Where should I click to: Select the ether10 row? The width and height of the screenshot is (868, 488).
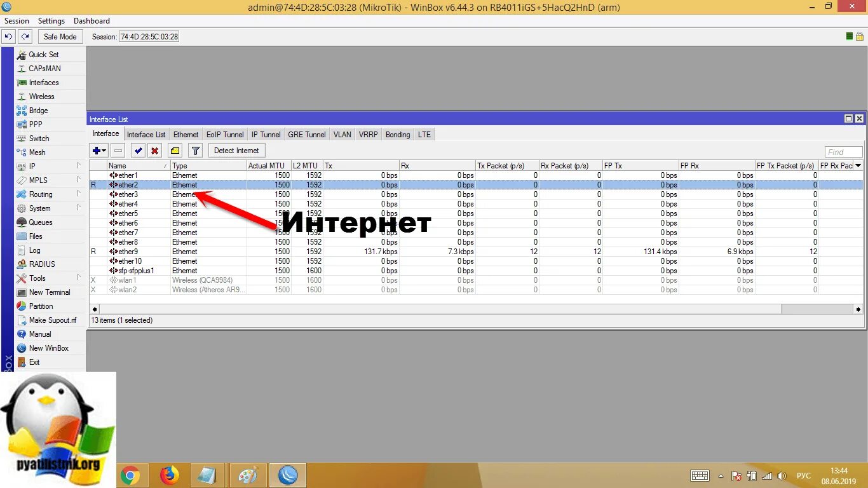tap(476, 261)
